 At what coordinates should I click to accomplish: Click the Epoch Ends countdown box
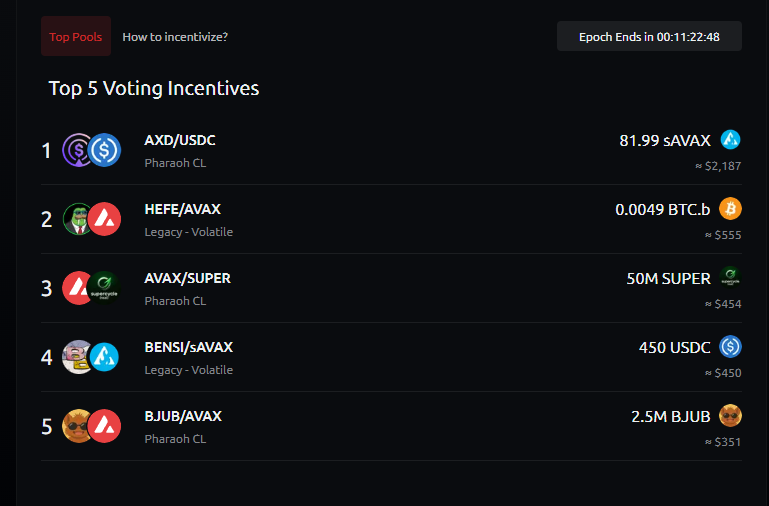pos(649,36)
